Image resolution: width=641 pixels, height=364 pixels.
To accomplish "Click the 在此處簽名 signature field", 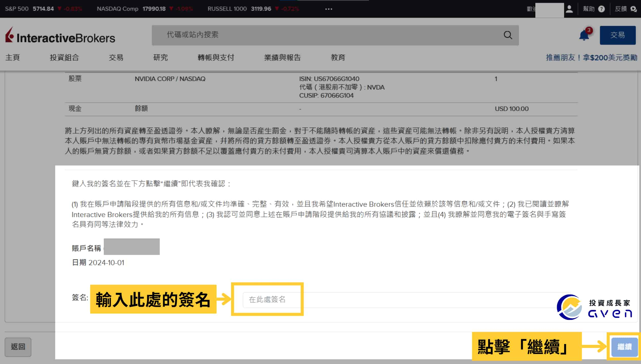I will [x=406, y=299].
